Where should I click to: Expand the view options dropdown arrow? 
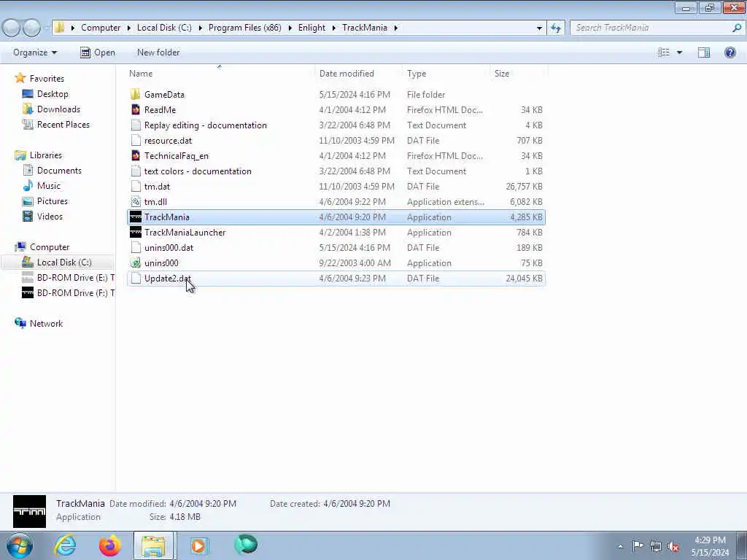679,52
